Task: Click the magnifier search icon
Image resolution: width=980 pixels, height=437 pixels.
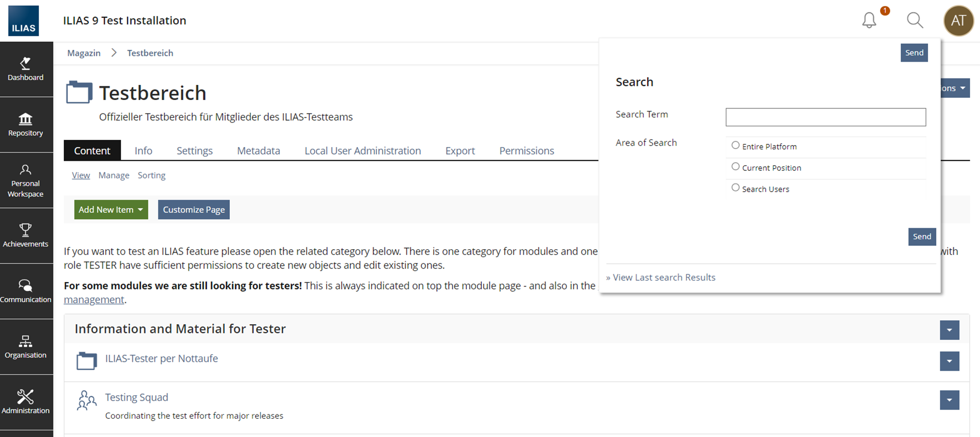Action: [914, 21]
